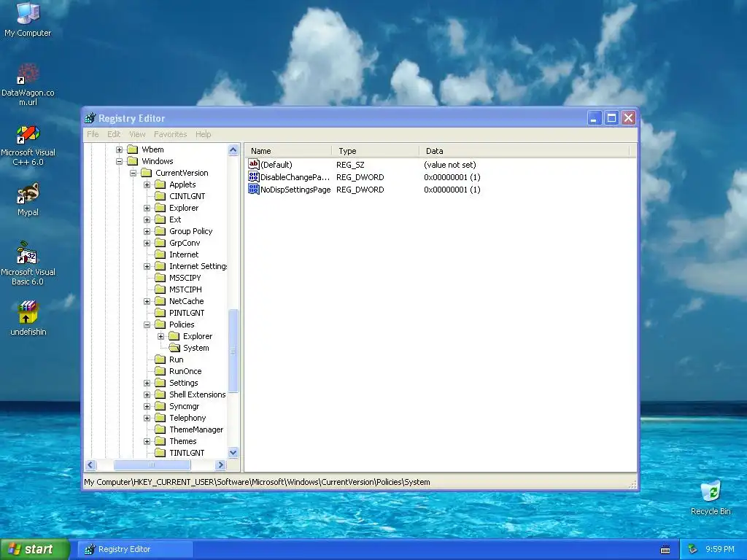Click the on-screen keyboard tray icon
Screen dimensions: 747x560
[665, 550]
